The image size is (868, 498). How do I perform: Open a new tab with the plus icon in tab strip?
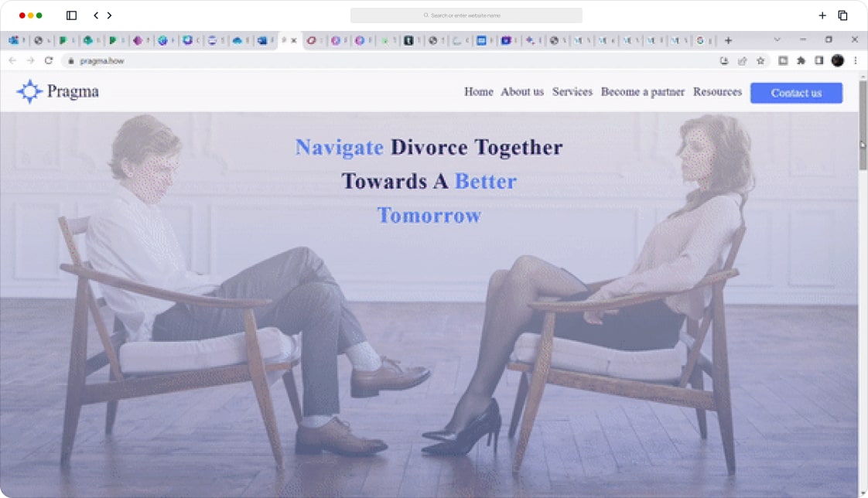click(x=728, y=40)
